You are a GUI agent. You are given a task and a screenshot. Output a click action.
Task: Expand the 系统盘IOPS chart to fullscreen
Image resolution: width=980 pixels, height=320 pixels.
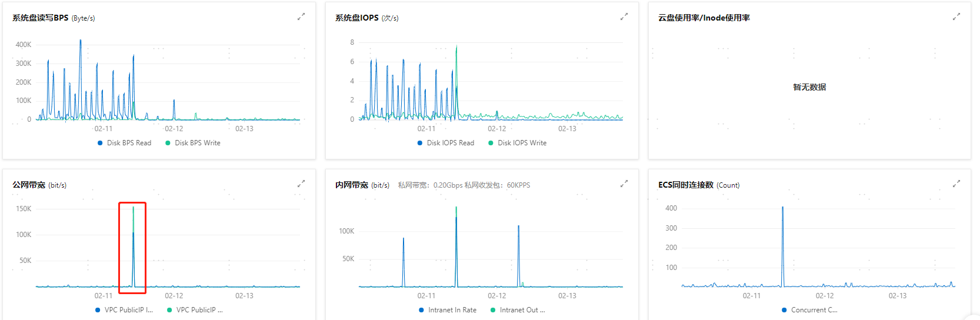tap(624, 17)
